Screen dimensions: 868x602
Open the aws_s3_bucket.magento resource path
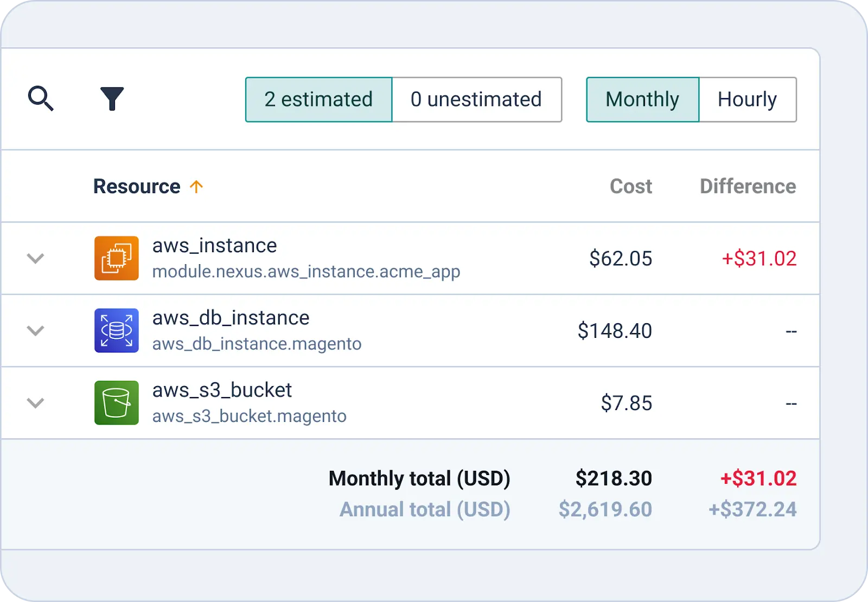pos(249,416)
